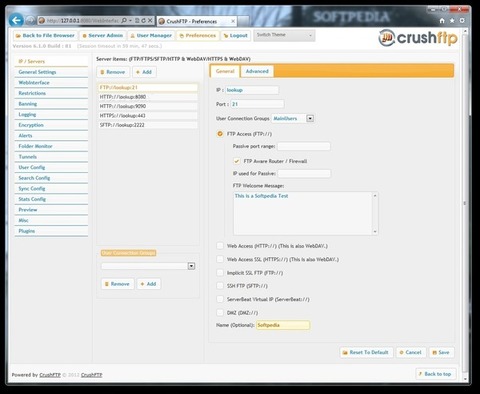
Task: Select the FTP Access radio button
Action: (220, 134)
